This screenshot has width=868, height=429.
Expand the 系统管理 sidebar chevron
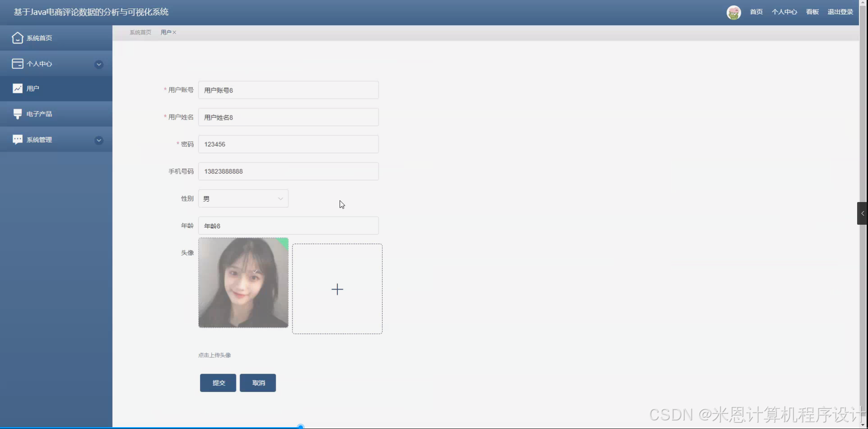tap(99, 140)
